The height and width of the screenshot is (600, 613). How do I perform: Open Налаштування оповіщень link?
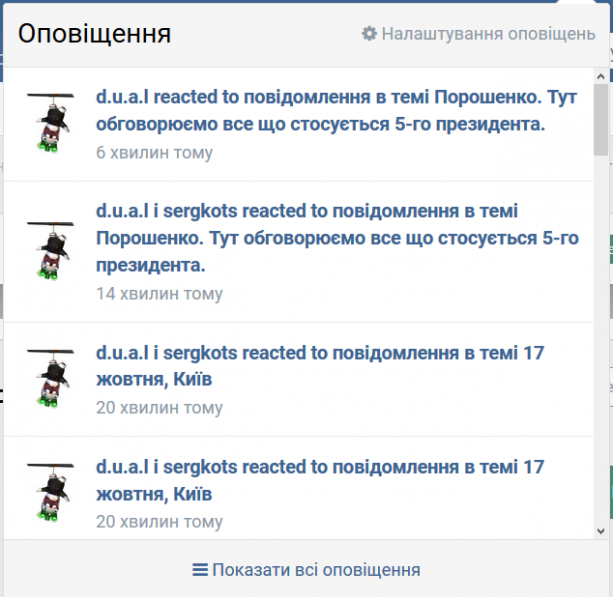click(x=488, y=34)
